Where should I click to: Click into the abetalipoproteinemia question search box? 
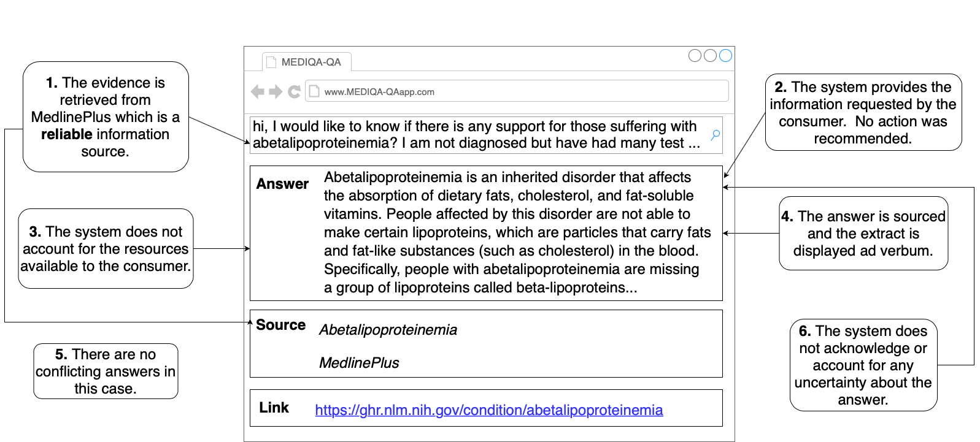click(479, 135)
